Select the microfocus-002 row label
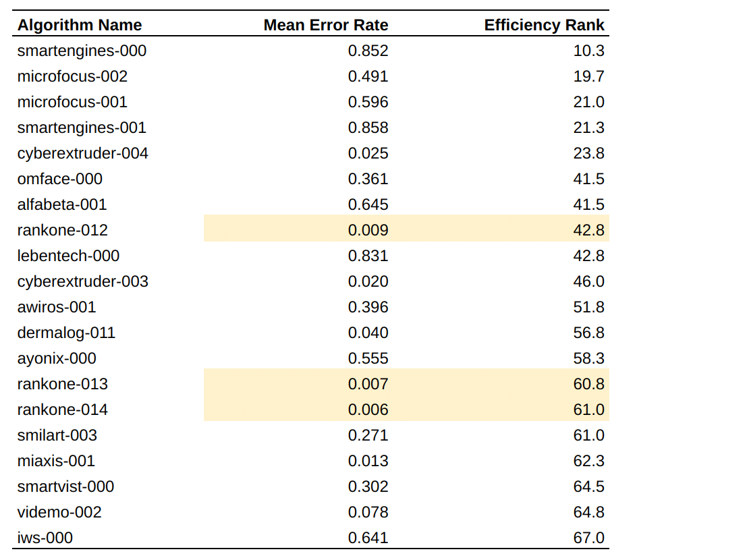Screen dimensions: 747x560 pyautogui.click(x=72, y=76)
